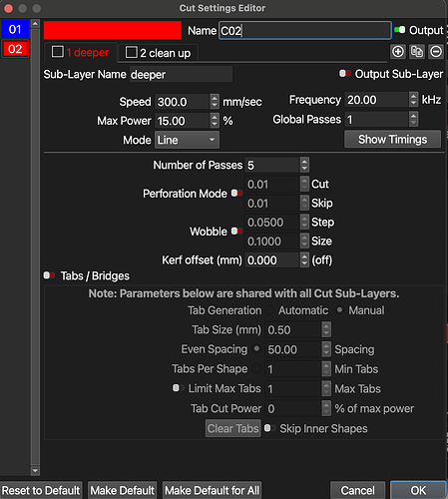
Task: Click Reset to Default button
Action: [x=41, y=490]
